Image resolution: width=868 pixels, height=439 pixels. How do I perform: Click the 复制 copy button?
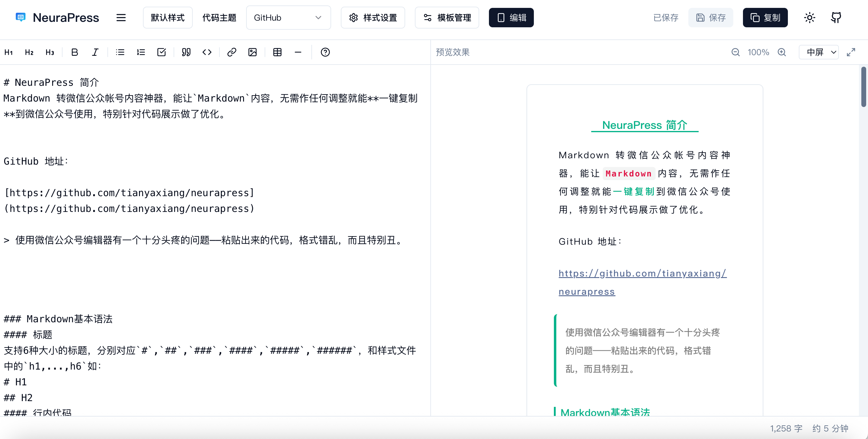[x=765, y=18]
